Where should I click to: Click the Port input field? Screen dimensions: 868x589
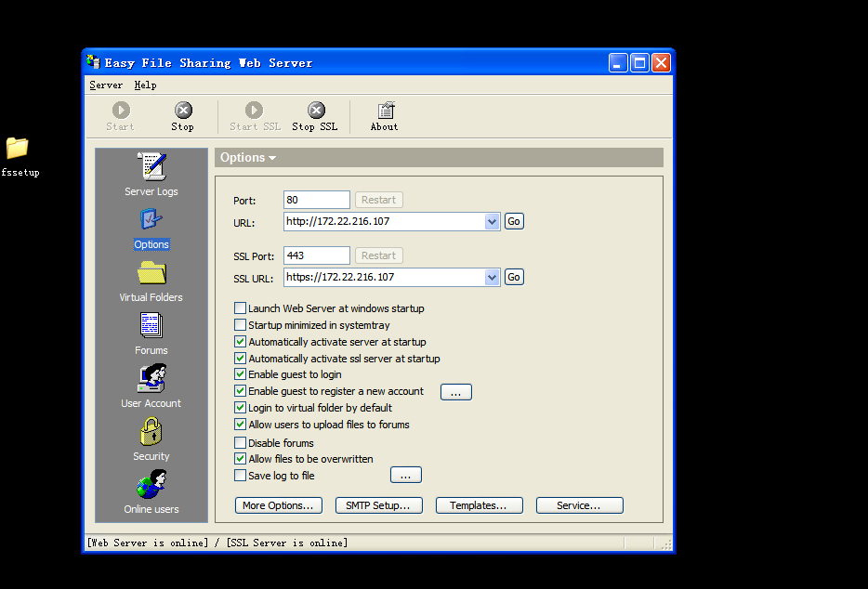[x=317, y=200]
